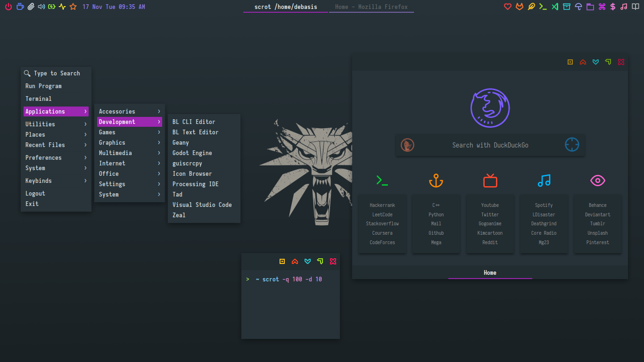Image resolution: width=644 pixels, height=362 pixels.
Task: Click the yellow activity pulse icon
Action: click(62, 7)
